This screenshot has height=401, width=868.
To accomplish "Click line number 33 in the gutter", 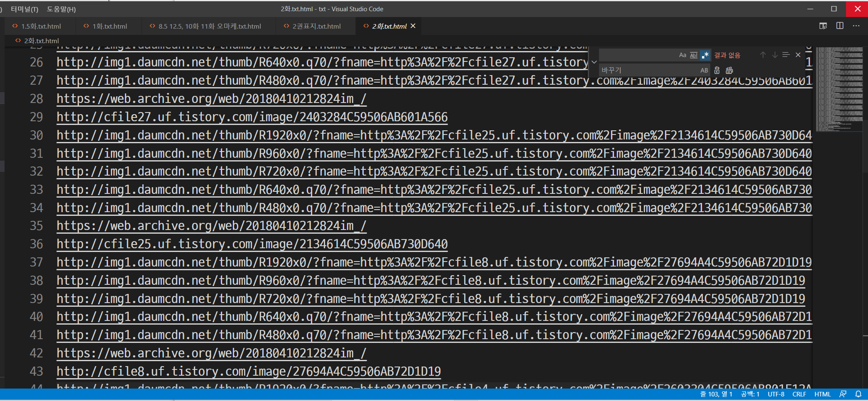I will pyautogui.click(x=37, y=189).
